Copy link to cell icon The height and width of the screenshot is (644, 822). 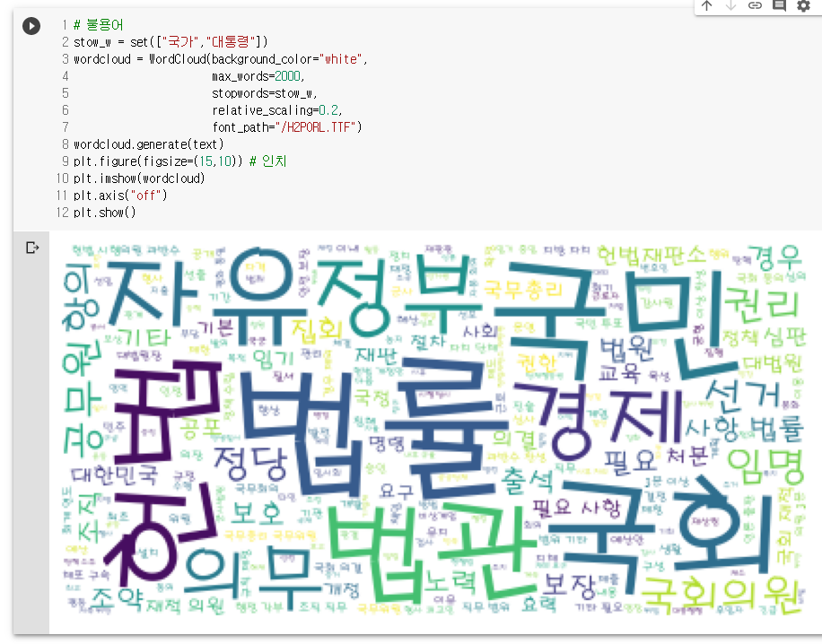click(755, 5)
